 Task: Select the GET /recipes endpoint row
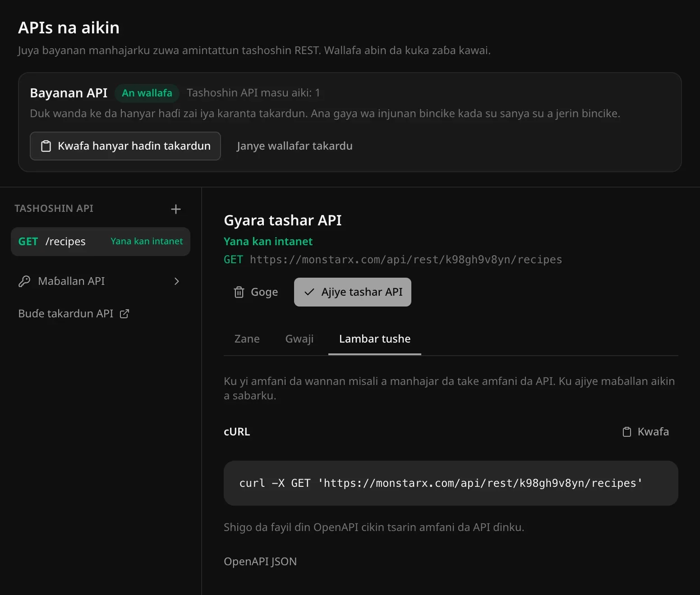[x=101, y=242]
